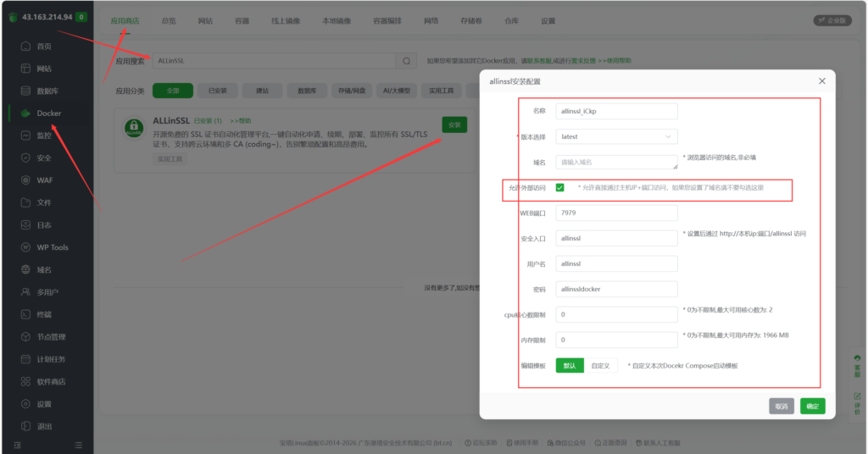
Task: Open the 版本选择 latest dropdown
Action: tap(617, 136)
